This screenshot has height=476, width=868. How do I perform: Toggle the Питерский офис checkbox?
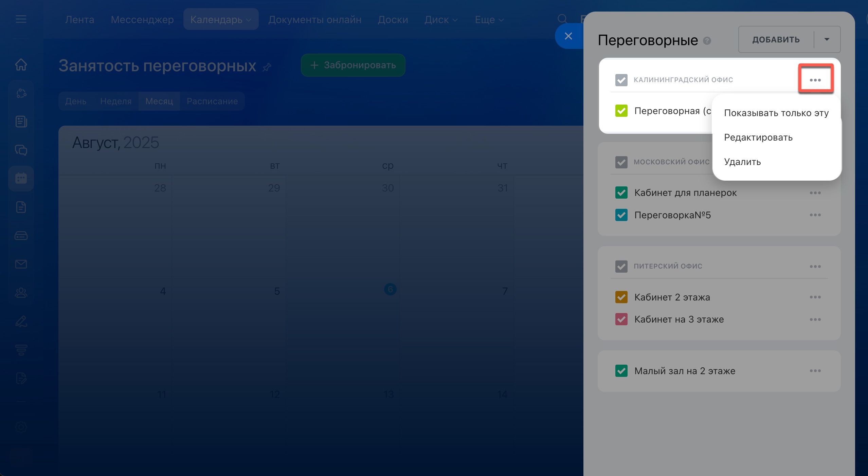(621, 267)
